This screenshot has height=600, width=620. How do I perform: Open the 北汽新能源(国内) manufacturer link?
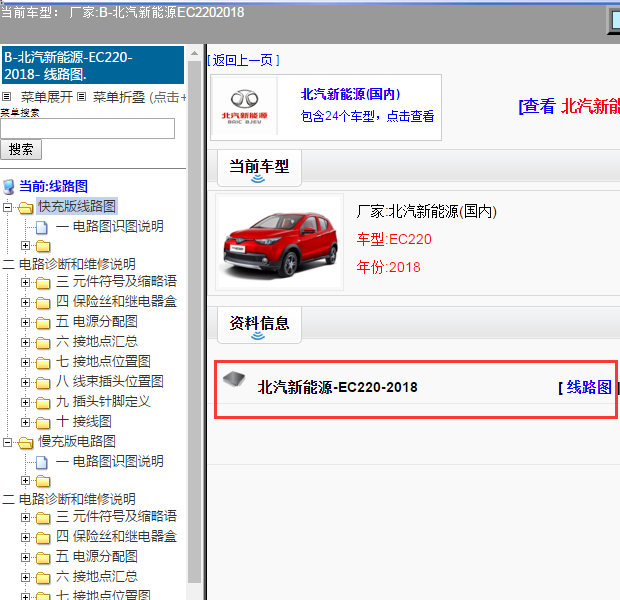350,95
